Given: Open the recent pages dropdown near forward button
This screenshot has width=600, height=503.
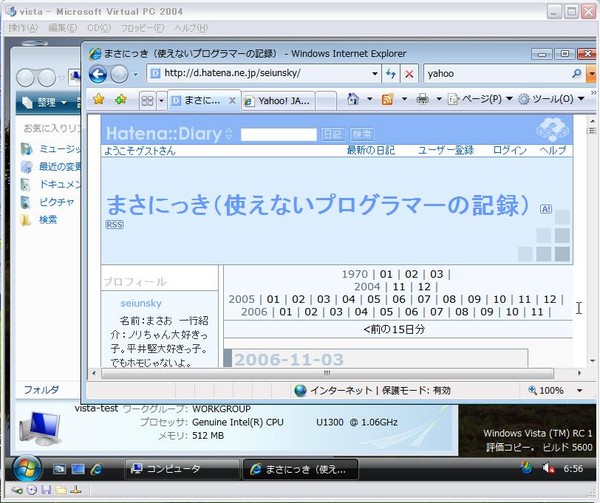Looking at the screenshot, I should click(x=135, y=74).
